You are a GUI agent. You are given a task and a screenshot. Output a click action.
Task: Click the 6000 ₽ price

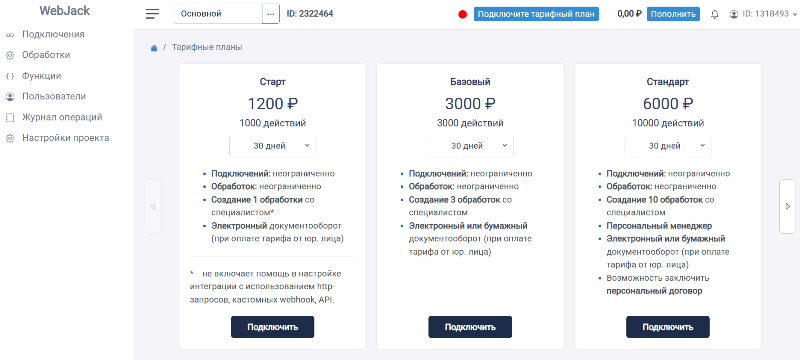[668, 104]
